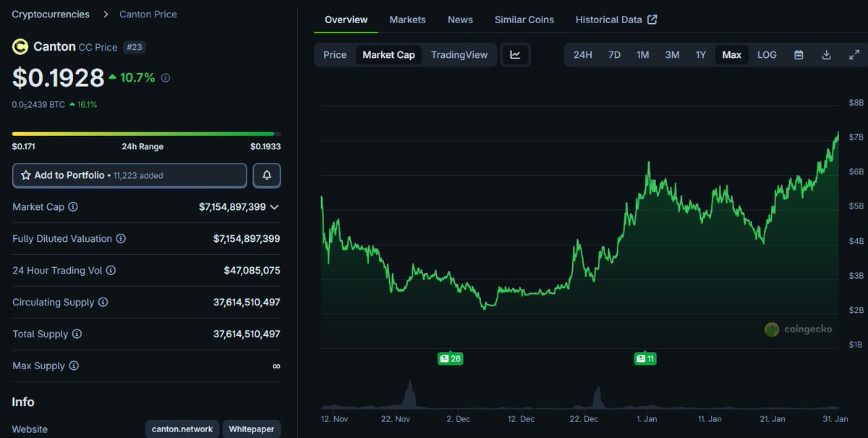868x438 pixels.
Task: Open the Markets tab
Action: coord(407,20)
